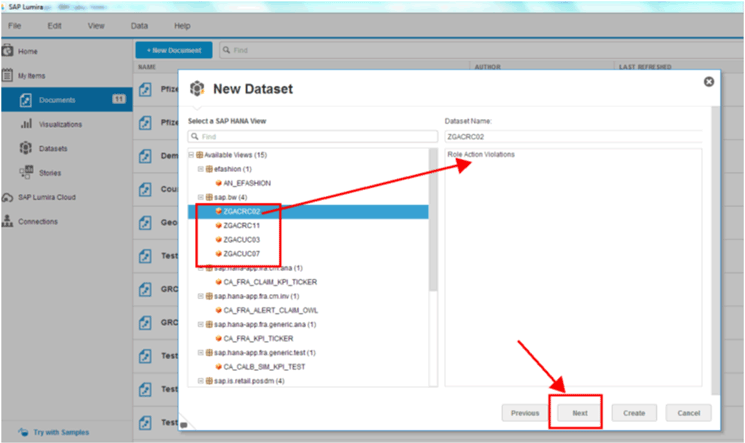Open the File menu
745x443 pixels.
(14, 26)
